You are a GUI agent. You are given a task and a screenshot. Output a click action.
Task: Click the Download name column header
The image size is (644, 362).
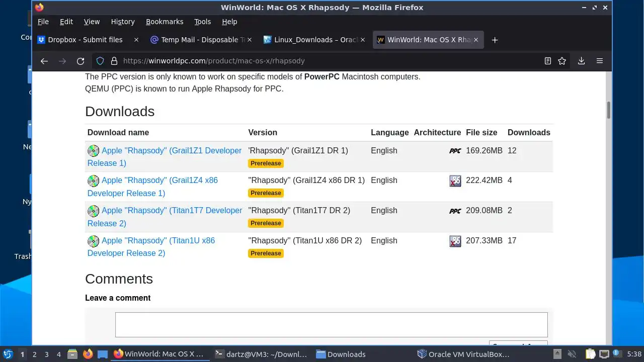click(x=118, y=133)
